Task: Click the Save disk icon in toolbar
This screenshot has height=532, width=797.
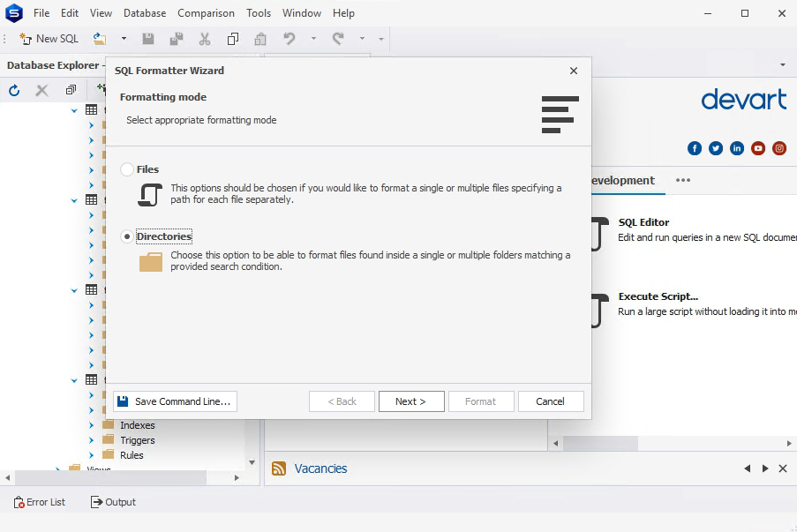Action: 148,39
